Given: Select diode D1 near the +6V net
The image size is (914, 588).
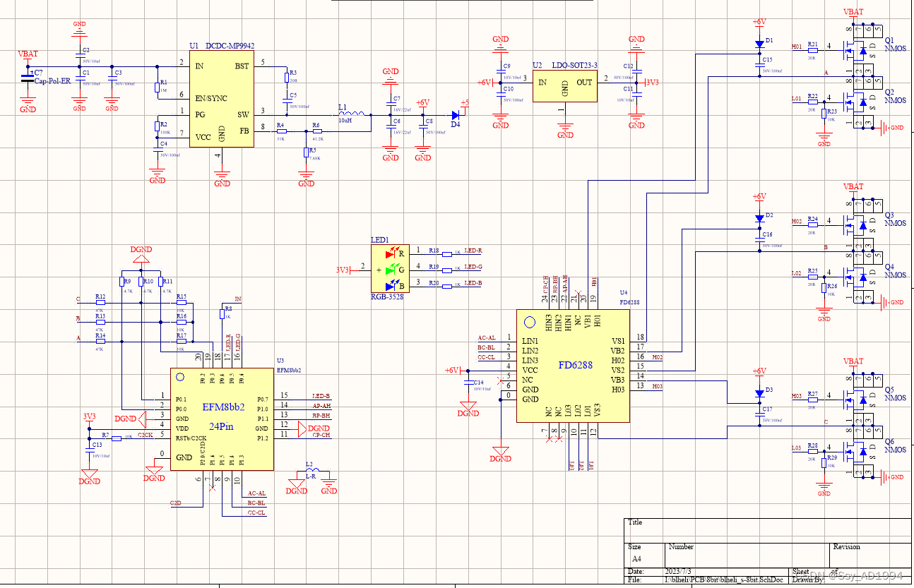Looking at the screenshot, I should [759, 42].
